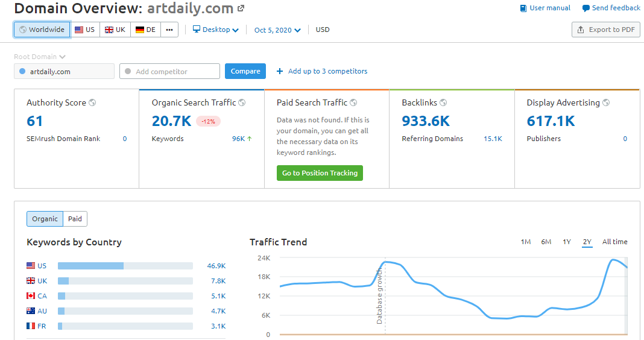Show more countries with ellipsis button
This screenshot has height=340, width=644.
[169, 30]
